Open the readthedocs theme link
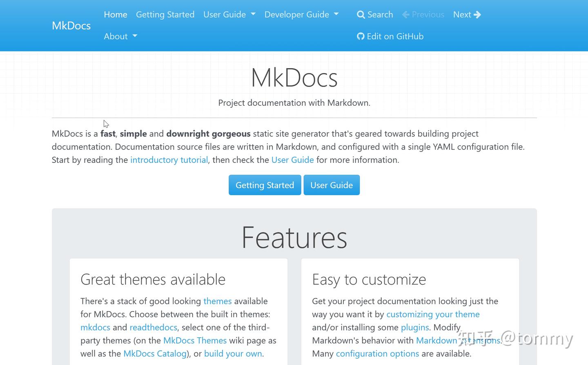588x365 pixels. click(154, 327)
